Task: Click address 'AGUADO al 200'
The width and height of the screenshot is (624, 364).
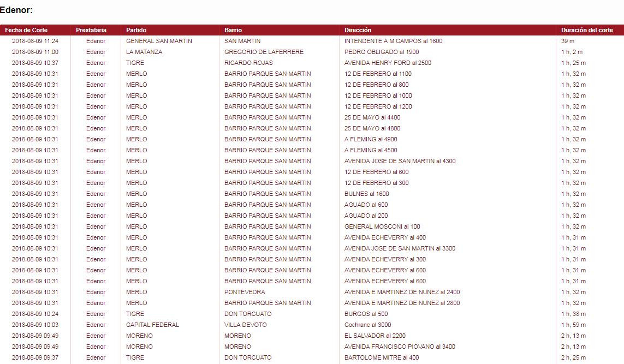Action: pyautogui.click(x=366, y=216)
